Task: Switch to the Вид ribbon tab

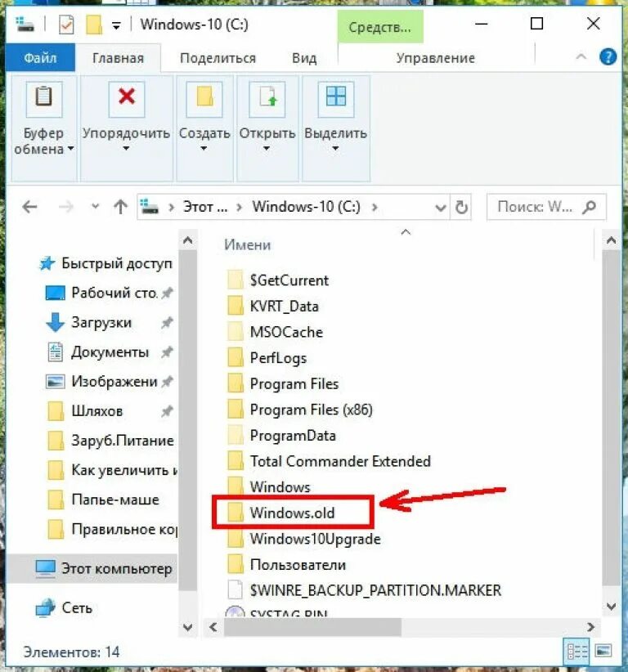Action: point(304,58)
